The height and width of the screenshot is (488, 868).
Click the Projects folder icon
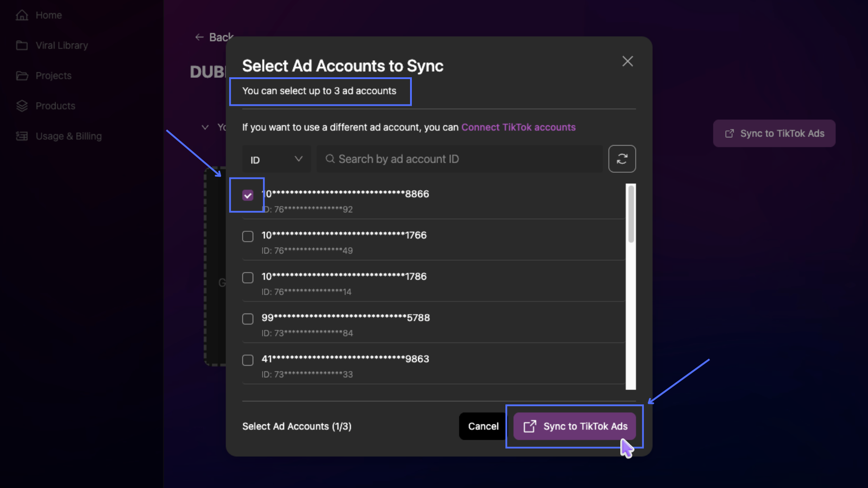22,76
